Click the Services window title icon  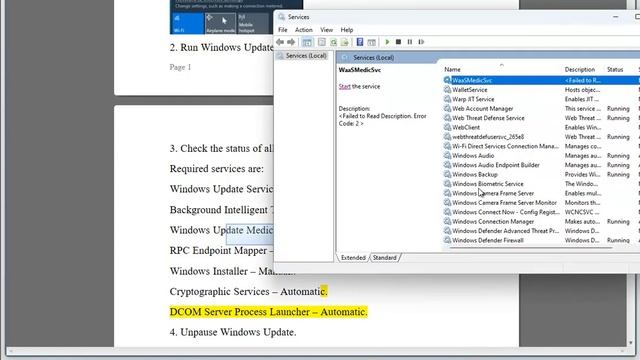[281, 17]
